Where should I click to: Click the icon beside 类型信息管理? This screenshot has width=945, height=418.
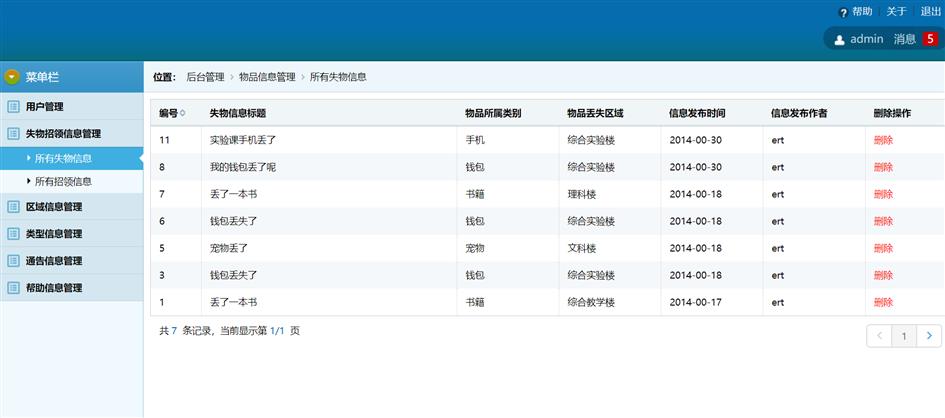(x=13, y=234)
